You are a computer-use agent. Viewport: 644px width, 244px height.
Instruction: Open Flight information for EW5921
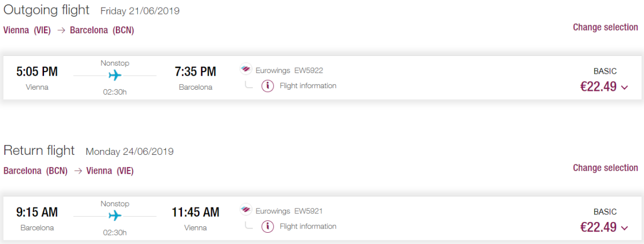[308, 227]
